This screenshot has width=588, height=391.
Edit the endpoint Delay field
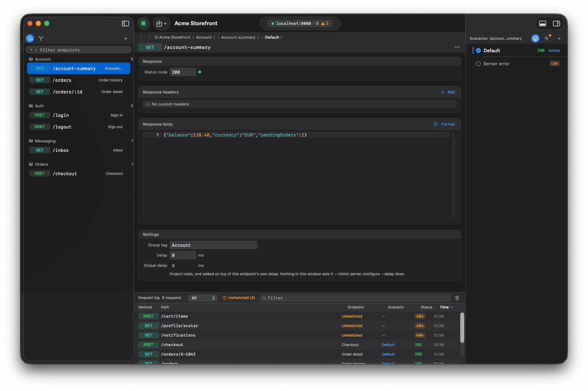(182, 255)
